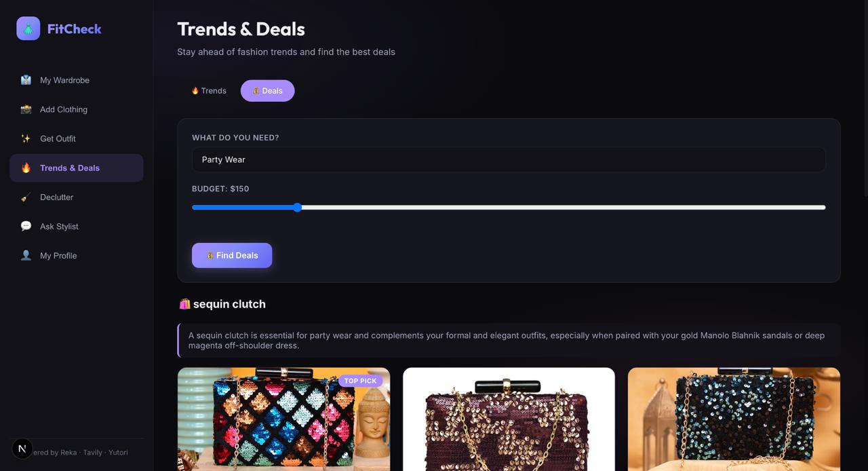The image size is (868, 471).
Task: Click the round N badge at bottom-left
Action: coord(22,449)
